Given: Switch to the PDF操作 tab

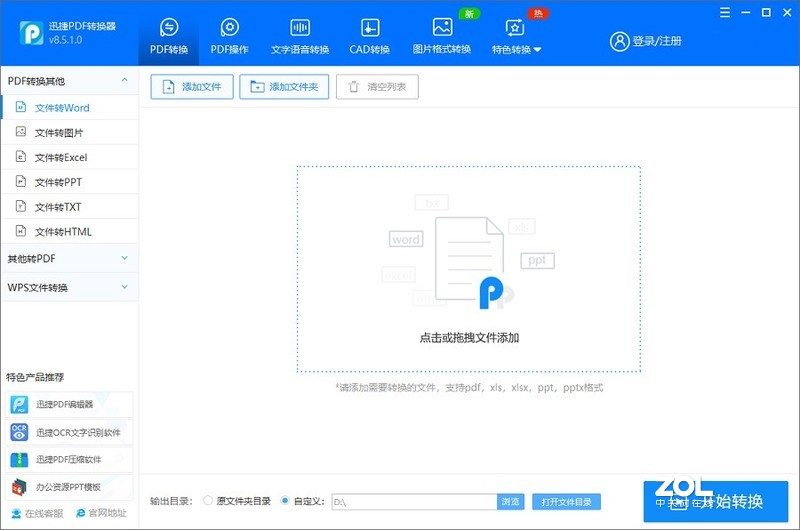Looking at the screenshot, I should (230, 36).
